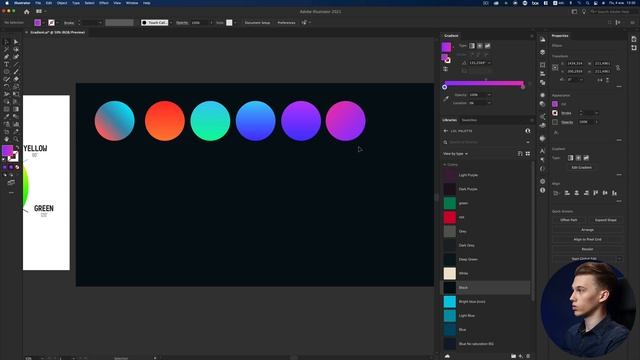
Task: Click the Edit Gradient button
Action: click(x=582, y=167)
